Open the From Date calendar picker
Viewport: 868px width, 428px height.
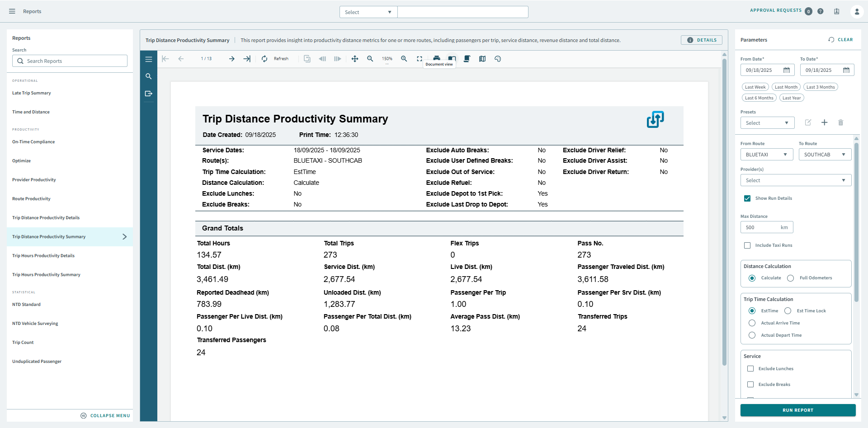787,70
